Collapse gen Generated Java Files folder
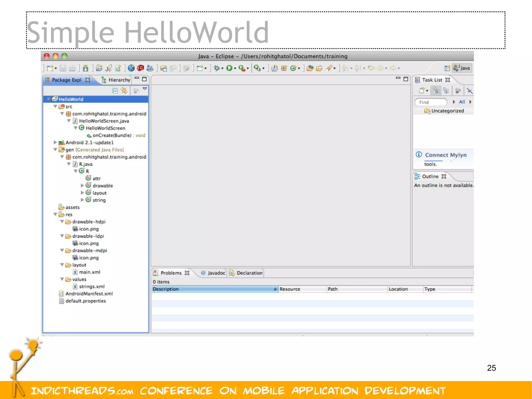The width and height of the screenshot is (532, 399). click(x=55, y=149)
